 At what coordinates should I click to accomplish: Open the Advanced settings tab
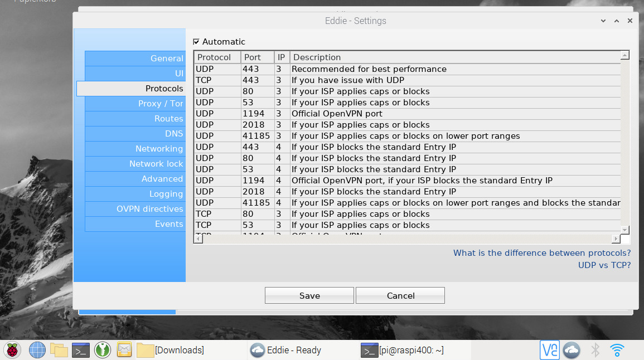(135, 178)
